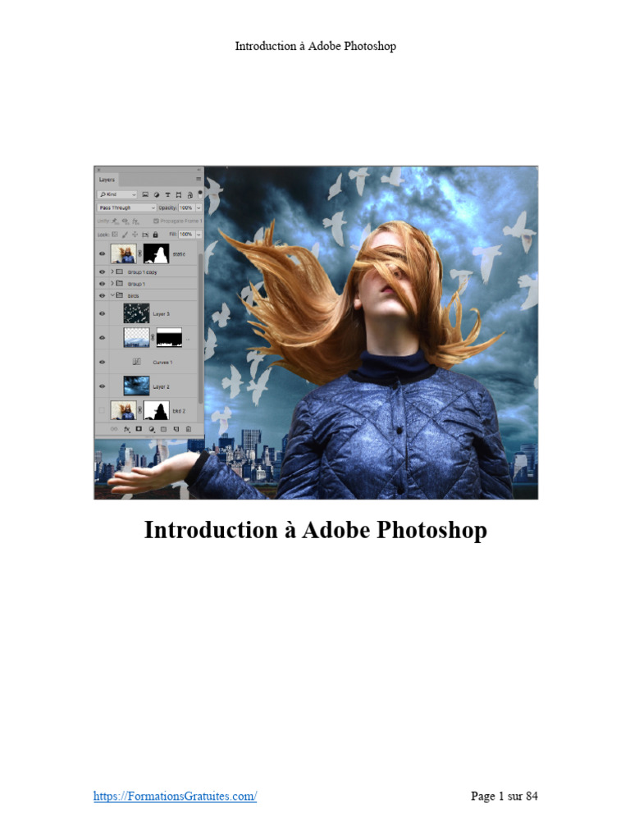Click the adjustment layer filter icon

click(x=157, y=194)
